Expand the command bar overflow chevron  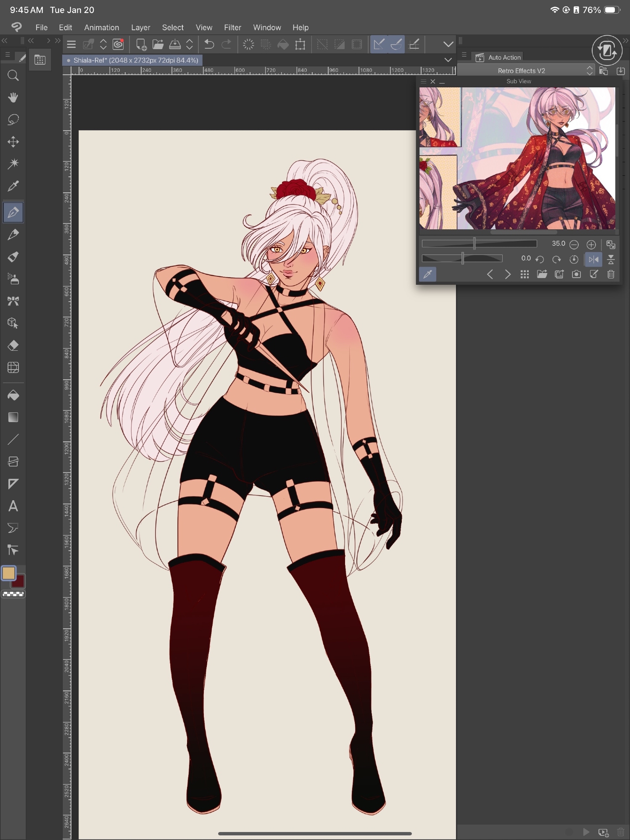pos(448,44)
